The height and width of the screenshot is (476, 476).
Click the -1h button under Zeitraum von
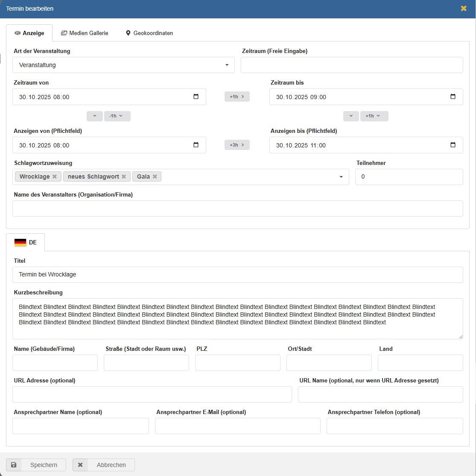[x=117, y=116]
